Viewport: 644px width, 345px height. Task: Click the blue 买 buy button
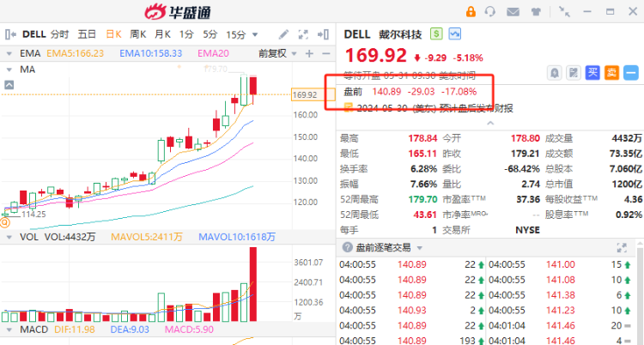click(x=592, y=73)
